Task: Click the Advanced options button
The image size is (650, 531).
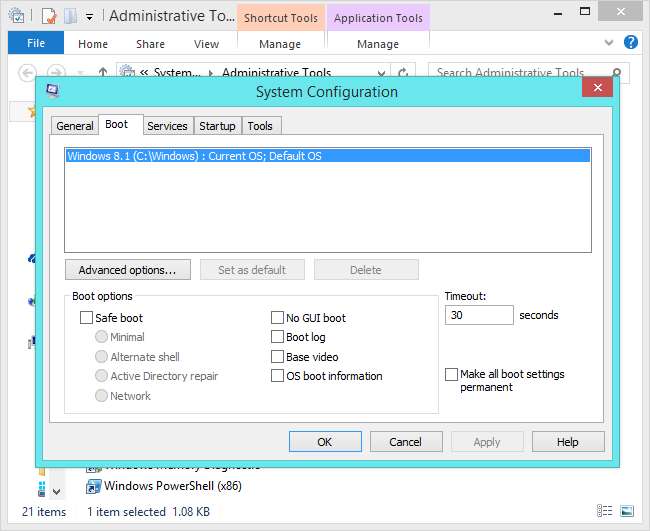Action: [x=128, y=270]
